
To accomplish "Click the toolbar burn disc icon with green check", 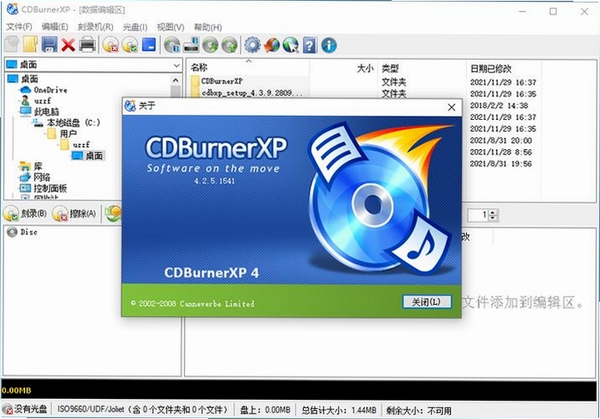I will (x=130, y=45).
